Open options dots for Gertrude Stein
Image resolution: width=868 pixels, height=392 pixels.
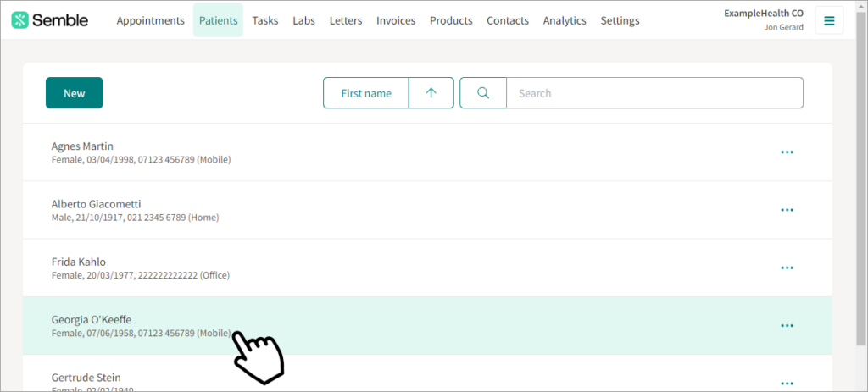(787, 384)
